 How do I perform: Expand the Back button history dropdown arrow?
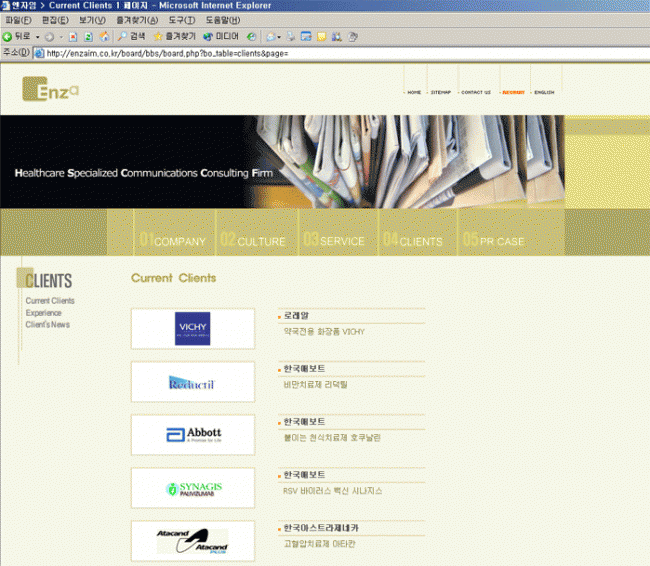(37, 36)
